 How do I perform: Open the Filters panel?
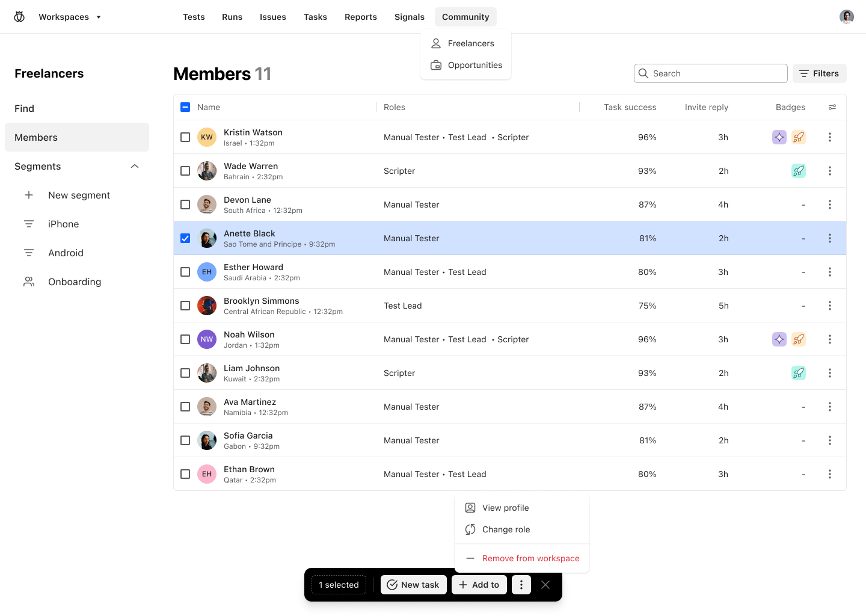point(819,73)
